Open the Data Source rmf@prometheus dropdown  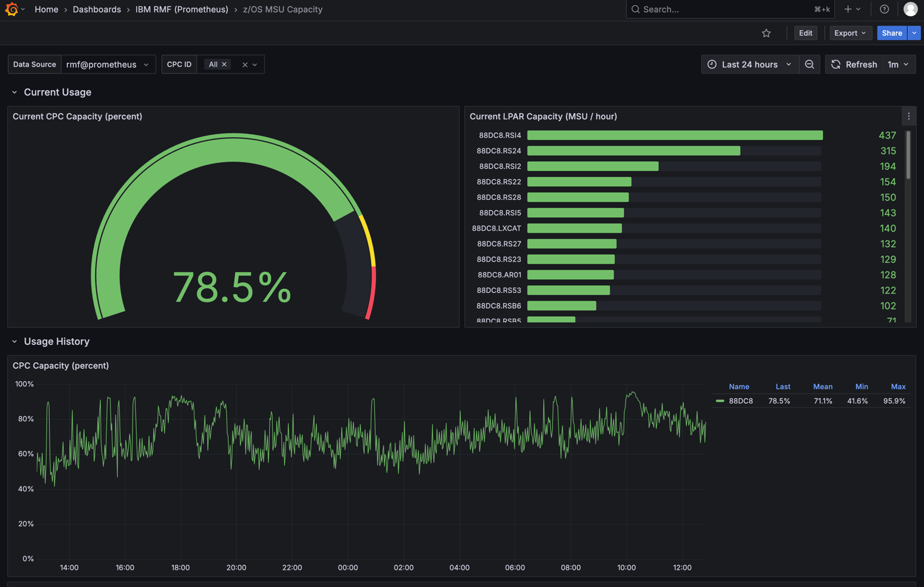click(x=108, y=64)
